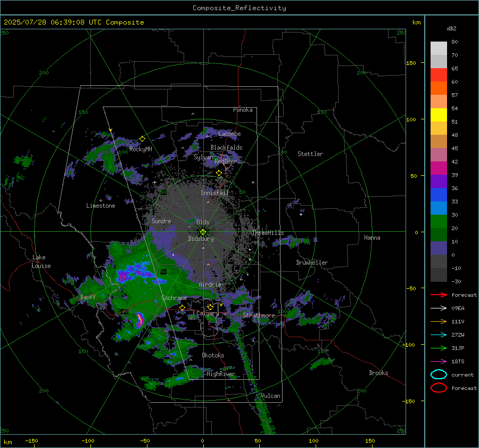The image size is (479, 448).
Task: Pick the light gray 70–80 dBZ swatch
Action: pos(439,48)
